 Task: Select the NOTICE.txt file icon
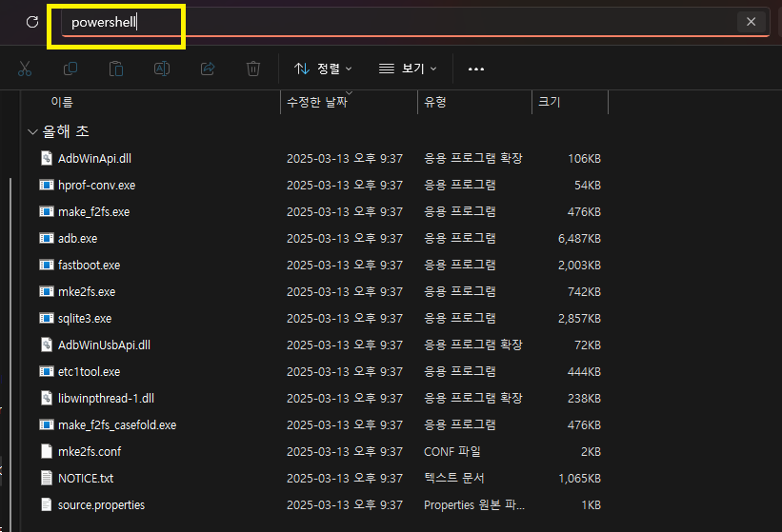click(47, 478)
